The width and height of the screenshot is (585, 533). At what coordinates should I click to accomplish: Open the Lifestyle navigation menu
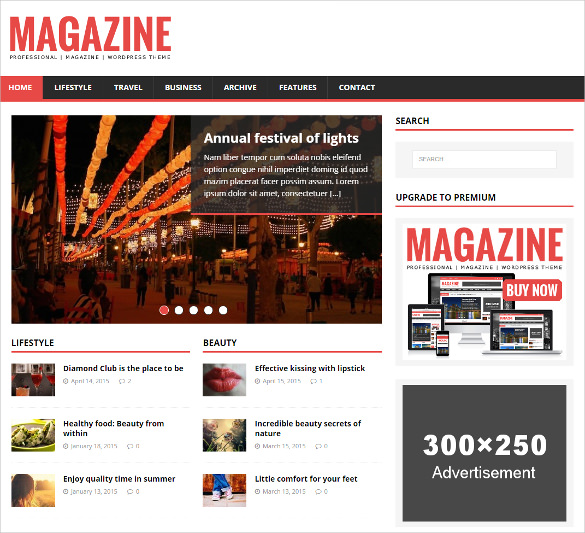[73, 88]
